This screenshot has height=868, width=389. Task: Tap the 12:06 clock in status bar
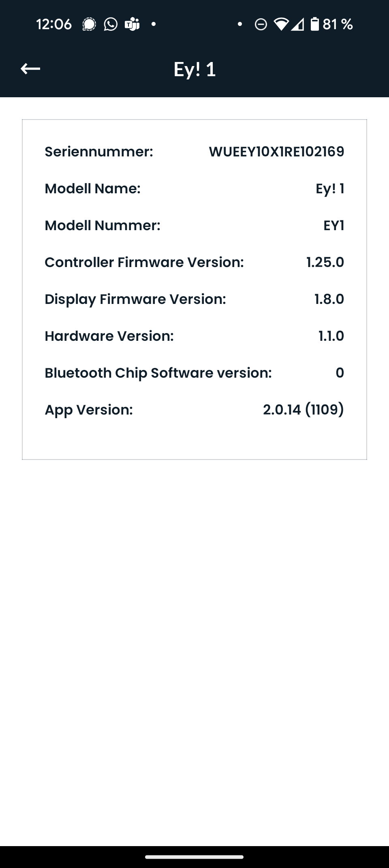(54, 24)
